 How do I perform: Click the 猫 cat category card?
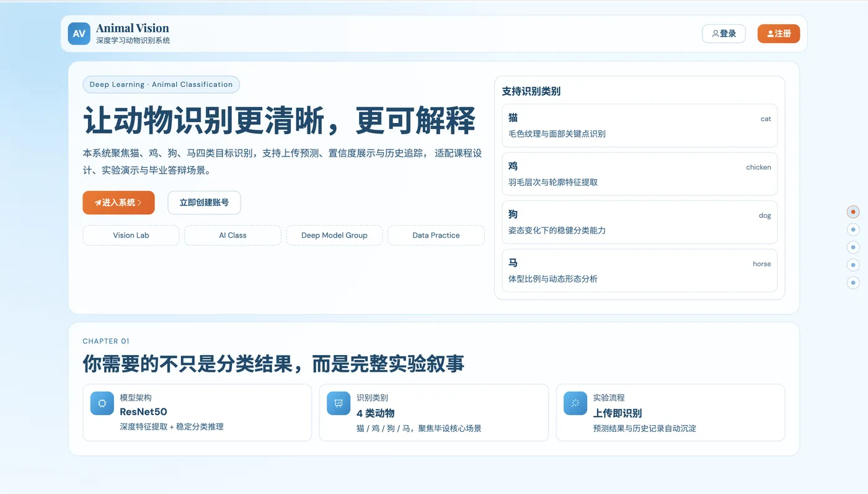[639, 125]
